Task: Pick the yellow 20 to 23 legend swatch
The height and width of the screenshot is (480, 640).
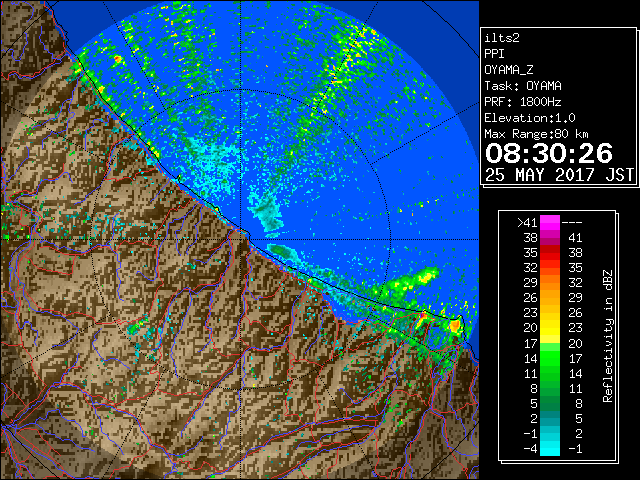Action: tap(550, 328)
